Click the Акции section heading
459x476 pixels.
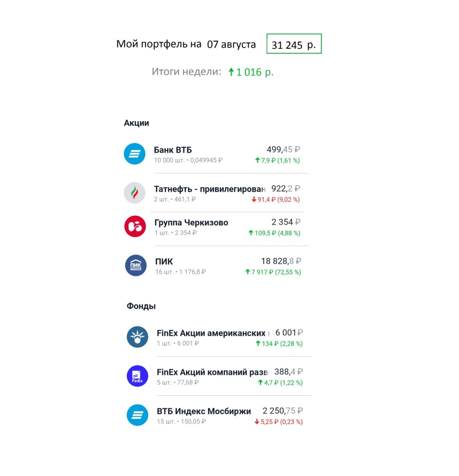pos(137,123)
